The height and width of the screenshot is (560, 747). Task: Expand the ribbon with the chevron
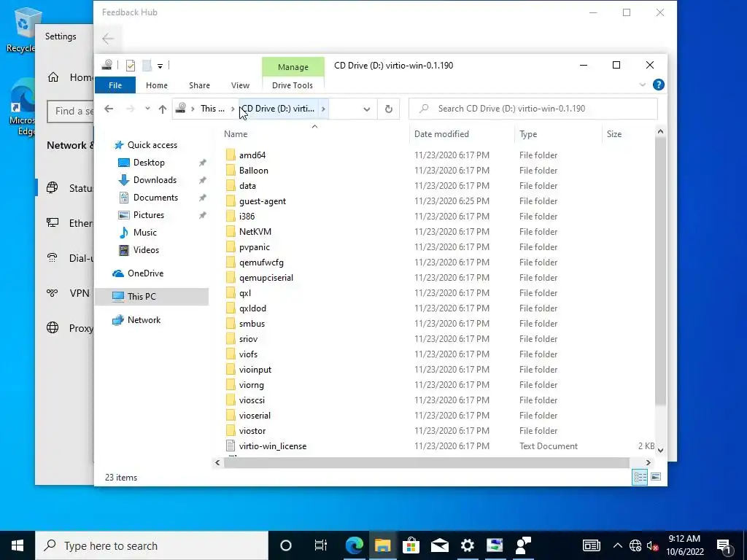[642, 85]
